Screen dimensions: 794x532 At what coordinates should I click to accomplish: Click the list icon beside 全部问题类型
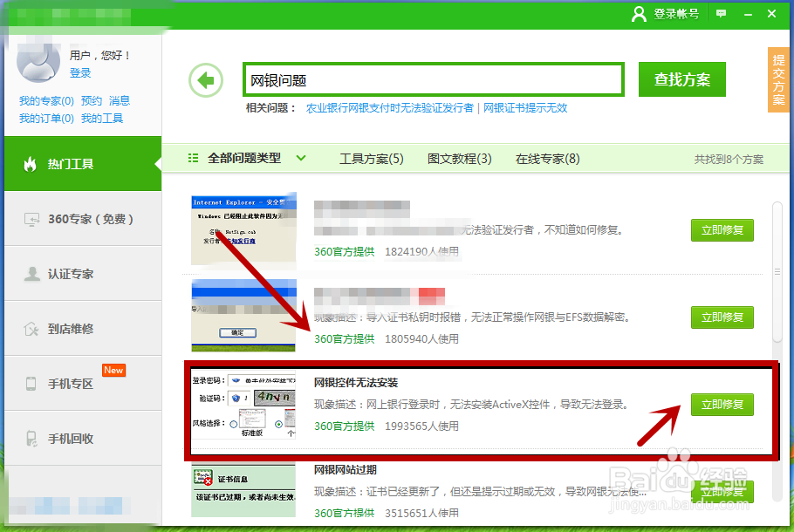point(193,158)
